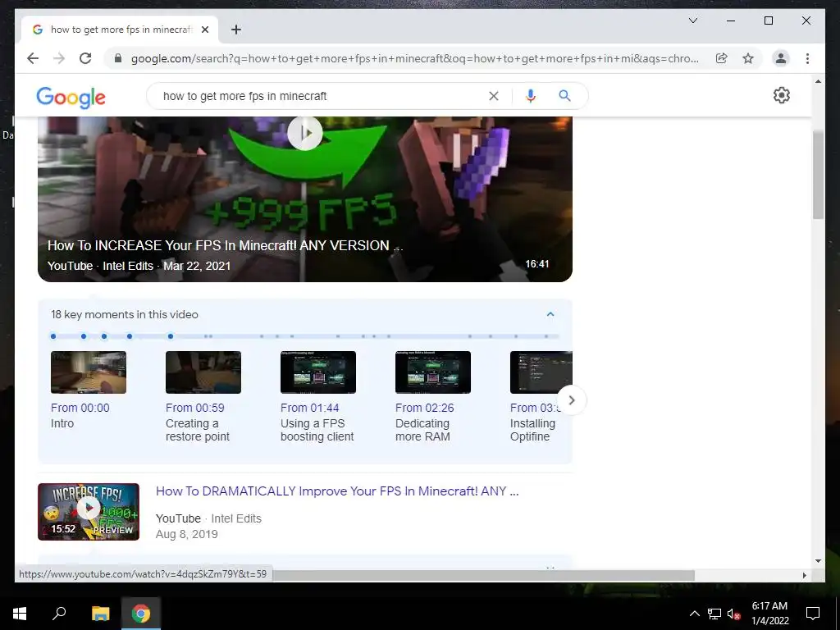Viewport: 840px width, 630px height.
Task: Click 'Creating a restore point' thumbnail
Action: point(203,372)
